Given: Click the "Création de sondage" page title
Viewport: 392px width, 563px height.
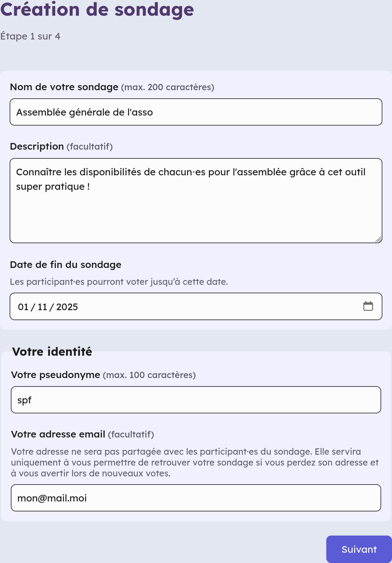Looking at the screenshot, I should [x=97, y=10].
